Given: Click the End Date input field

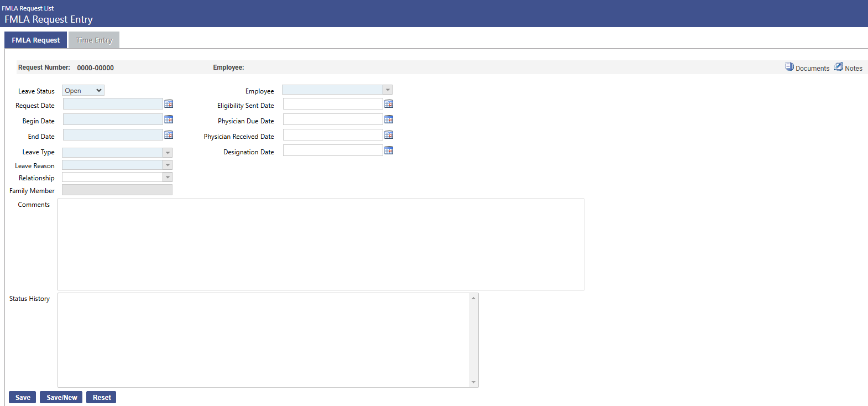Looking at the screenshot, I should (x=113, y=135).
